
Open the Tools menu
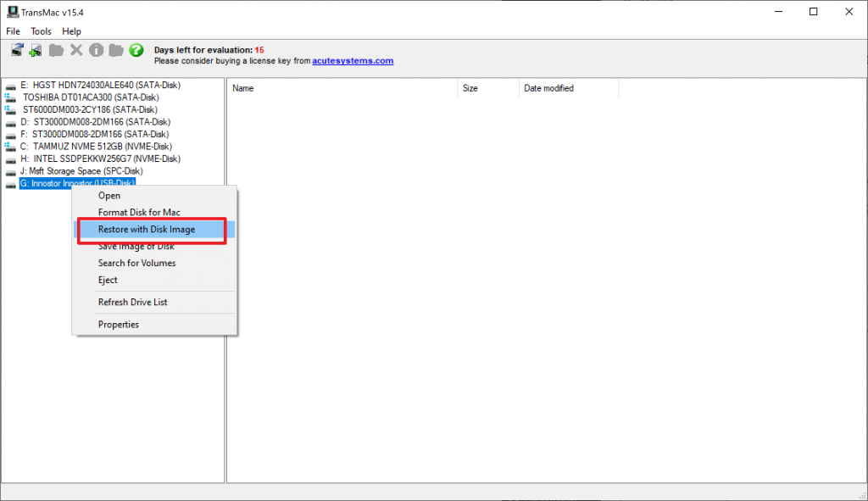point(41,31)
